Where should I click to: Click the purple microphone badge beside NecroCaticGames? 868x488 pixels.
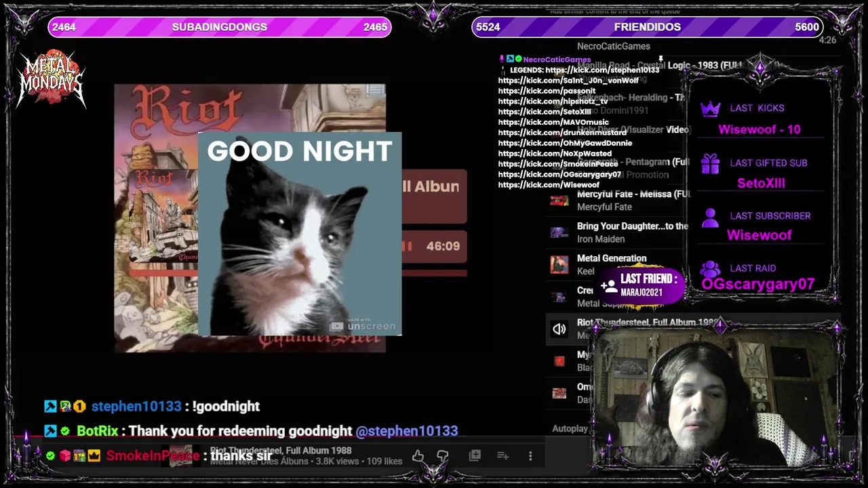coord(502,60)
